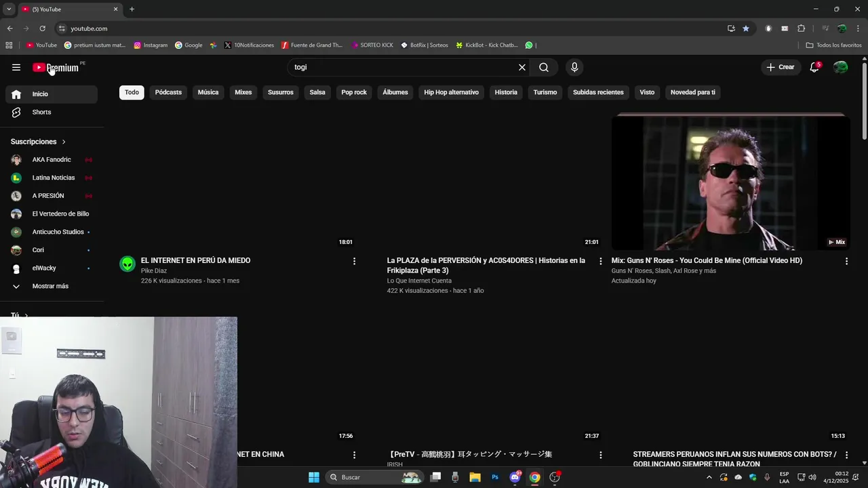Open the Instagram bookmark
Screen dimensions: 868x488
click(151, 45)
